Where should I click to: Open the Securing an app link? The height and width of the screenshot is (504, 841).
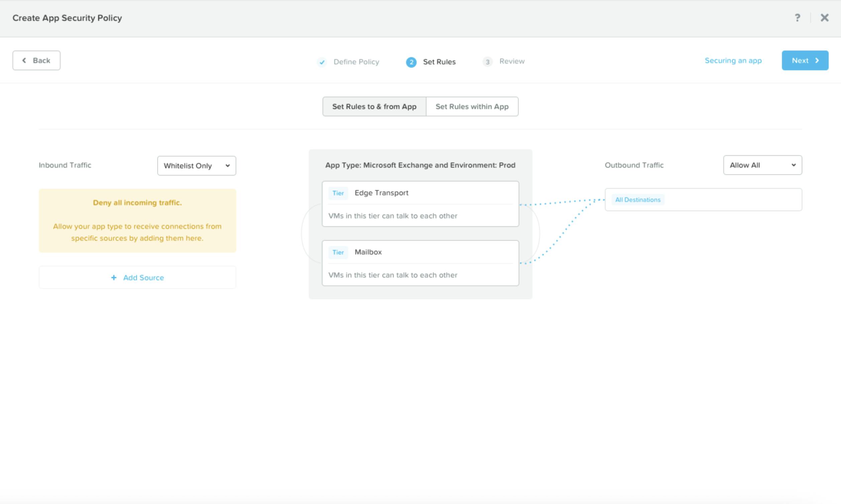tap(733, 60)
